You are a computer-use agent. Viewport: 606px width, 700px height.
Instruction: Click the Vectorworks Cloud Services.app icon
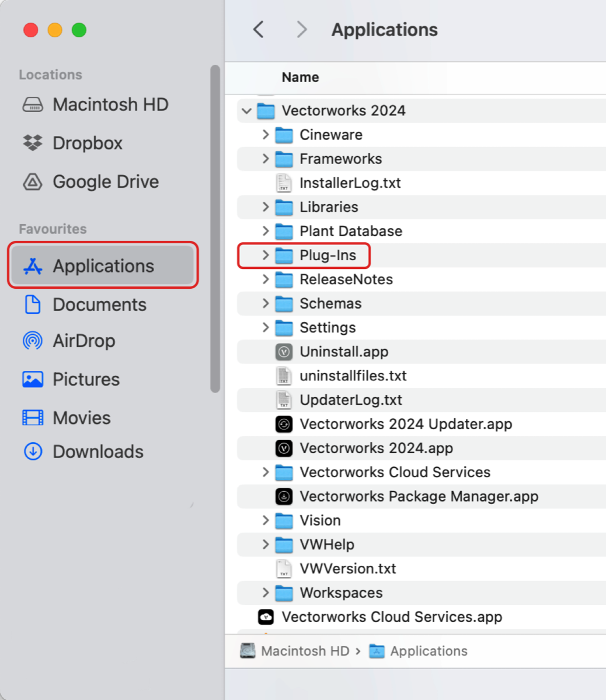(266, 617)
